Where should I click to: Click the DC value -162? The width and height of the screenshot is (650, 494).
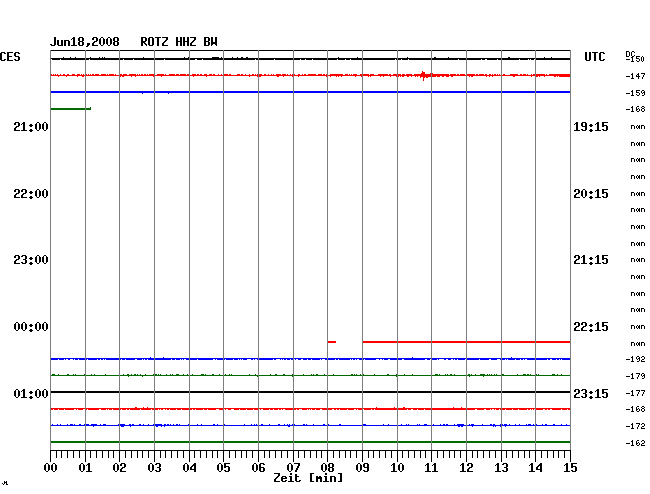(635, 443)
